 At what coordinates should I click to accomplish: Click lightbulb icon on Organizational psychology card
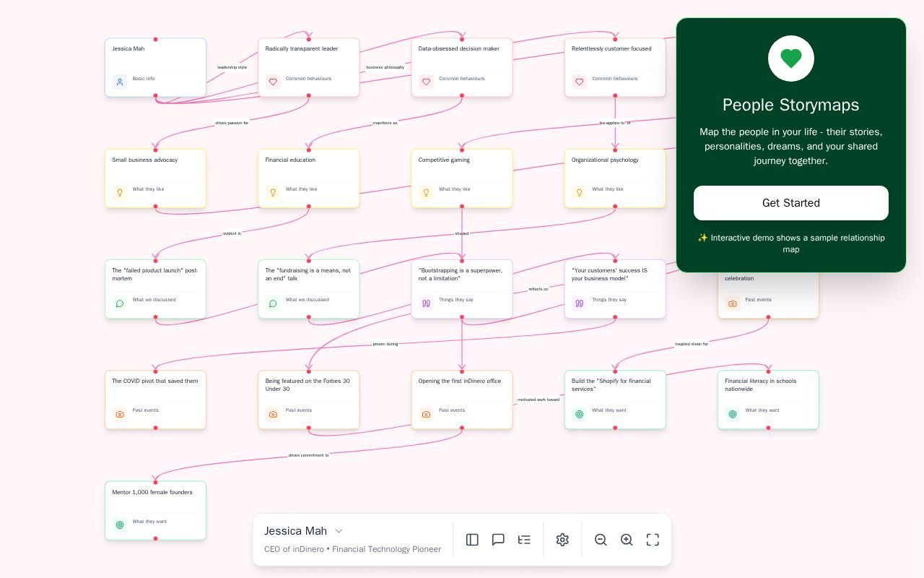pyautogui.click(x=579, y=192)
